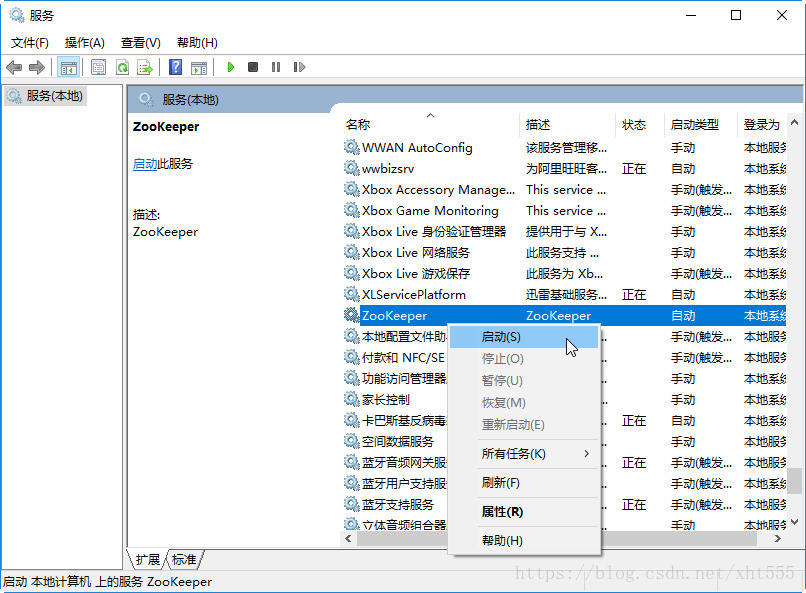Click the Properties sheet toolbar icon
This screenshot has width=806, height=593.
[98, 67]
